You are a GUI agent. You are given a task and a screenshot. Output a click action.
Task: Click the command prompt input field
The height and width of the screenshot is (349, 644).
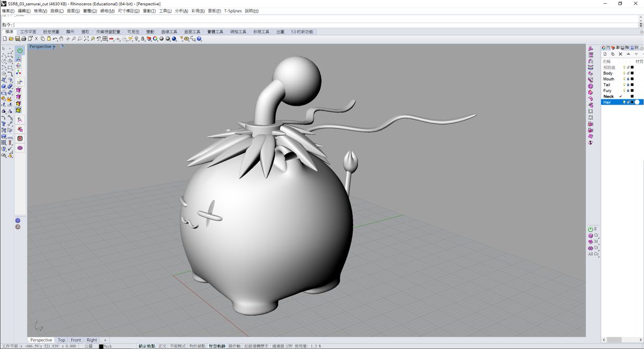pyautogui.click(x=326, y=25)
